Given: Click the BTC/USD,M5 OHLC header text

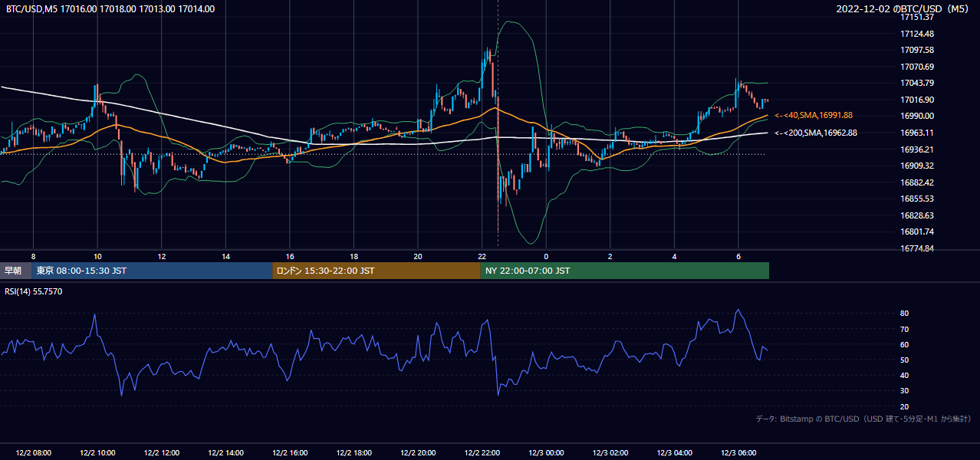Looking at the screenshot, I should (x=110, y=9).
